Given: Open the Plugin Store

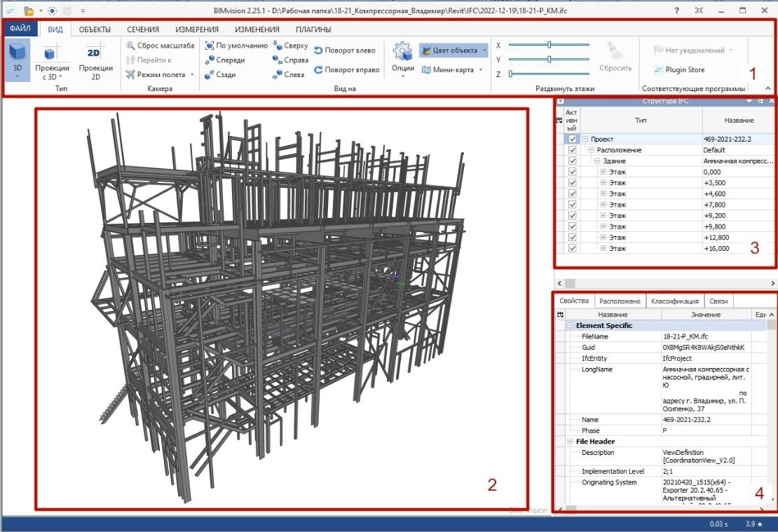Looking at the screenshot, I should pyautogui.click(x=679, y=70).
